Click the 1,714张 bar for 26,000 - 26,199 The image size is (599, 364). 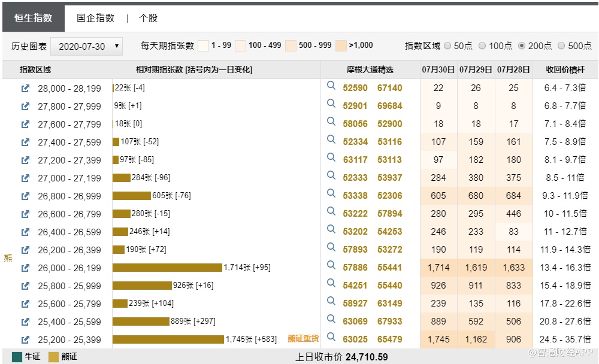coord(167,268)
